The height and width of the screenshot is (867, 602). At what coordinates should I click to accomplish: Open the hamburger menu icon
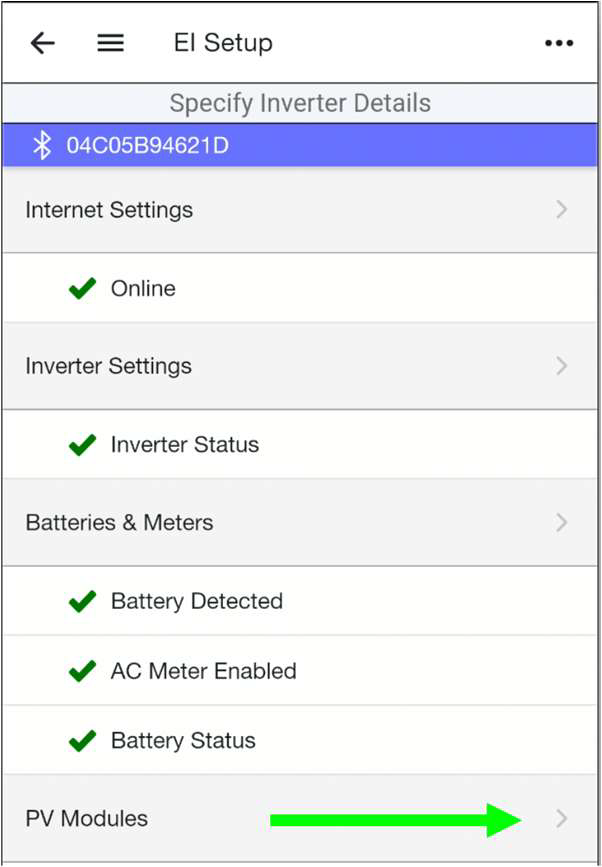point(111,43)
